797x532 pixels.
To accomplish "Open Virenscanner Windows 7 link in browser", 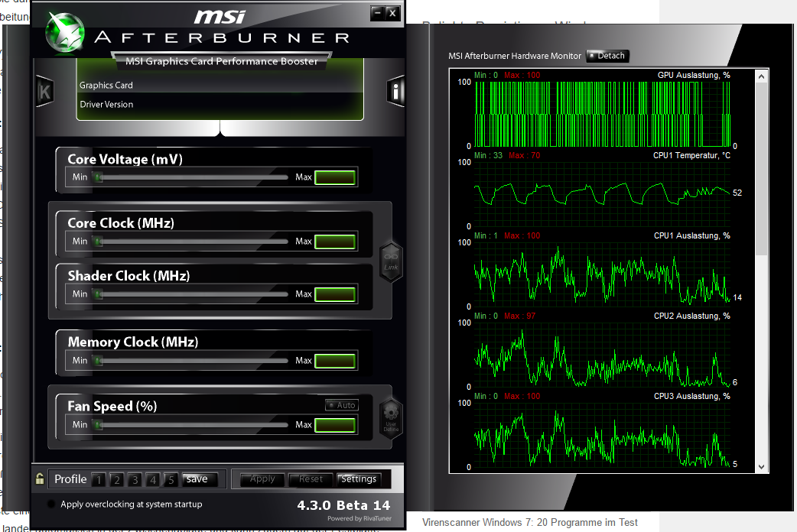I will point(529,522).
